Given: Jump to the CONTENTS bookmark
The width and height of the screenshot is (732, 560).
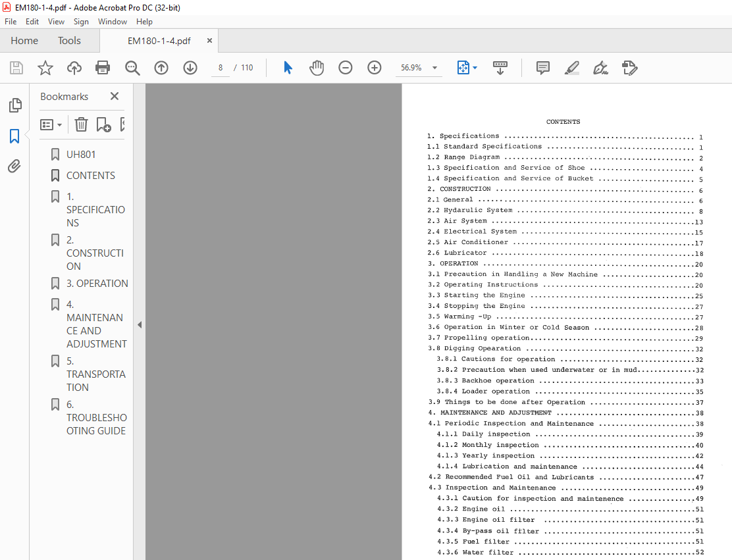Looking at the screenshot, I should pyautogui.click(x=91, y=176).
